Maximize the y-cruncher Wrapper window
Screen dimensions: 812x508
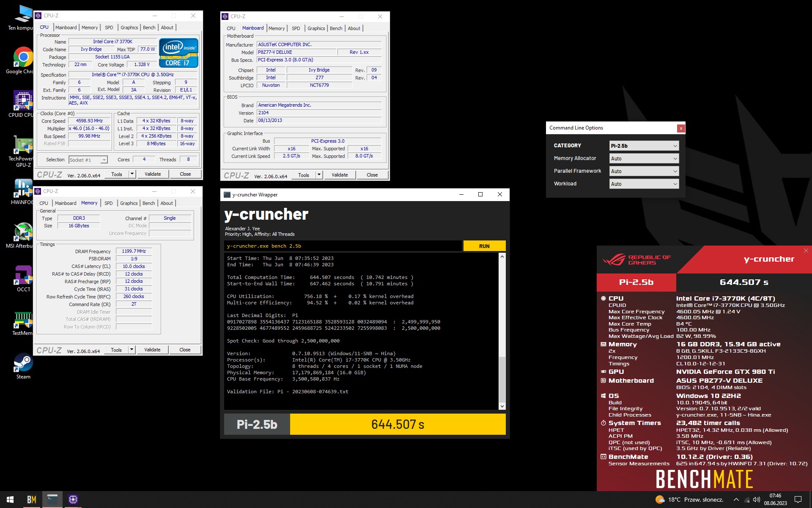click(480, 194)
